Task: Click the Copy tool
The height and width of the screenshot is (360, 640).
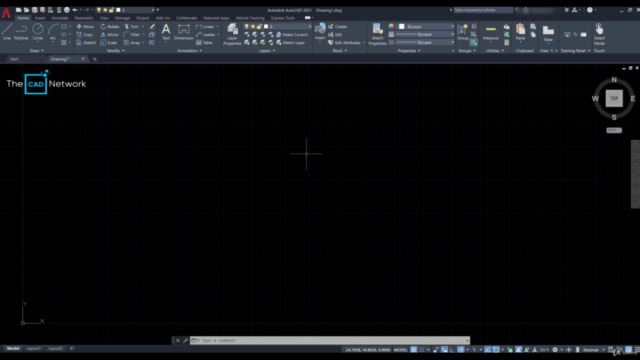Action: coord(85,35)
